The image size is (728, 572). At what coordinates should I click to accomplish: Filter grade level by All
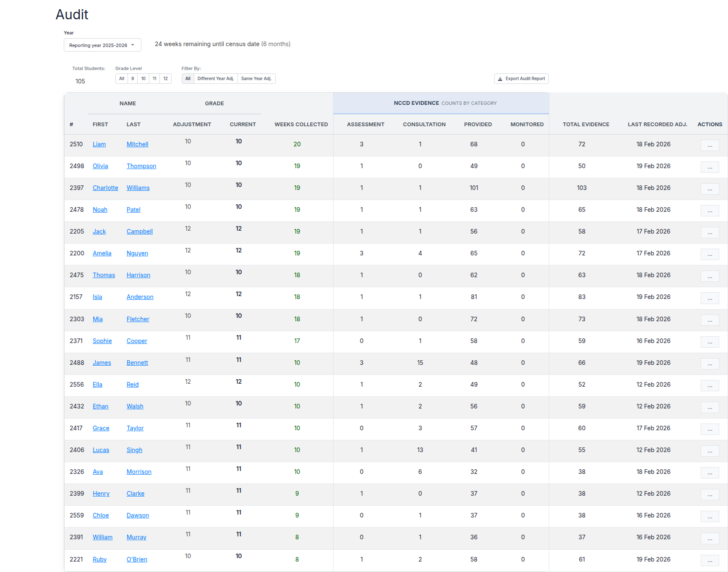(122, 79)
